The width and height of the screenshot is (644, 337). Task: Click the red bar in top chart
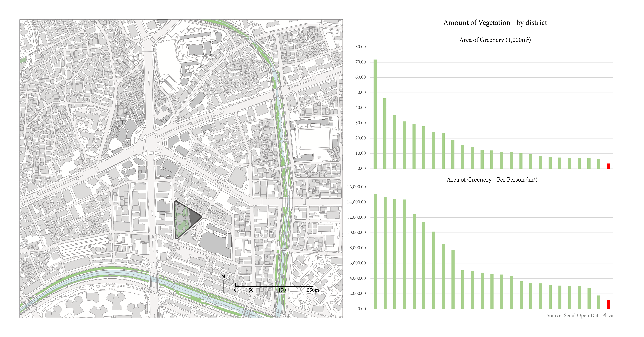click(x=608, y=166)
